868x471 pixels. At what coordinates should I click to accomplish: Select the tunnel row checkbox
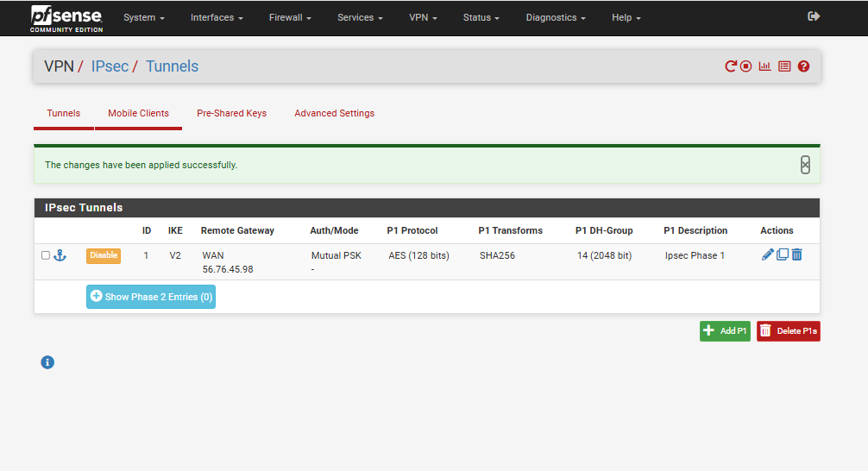click(46, 255)
